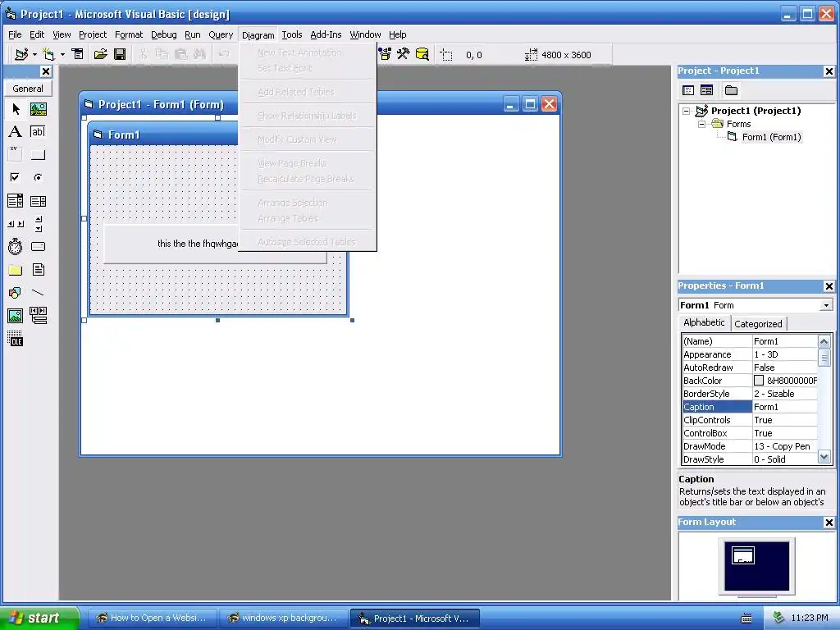Click the Object Browser toolbar icon
840x630 pixels.
click(x=385, y=54)
